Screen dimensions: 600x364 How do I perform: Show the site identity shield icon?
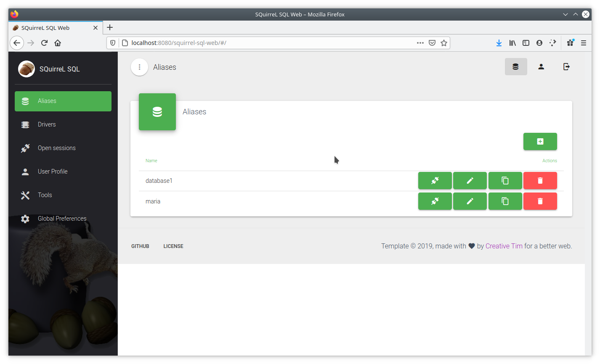tap(113, 43)
